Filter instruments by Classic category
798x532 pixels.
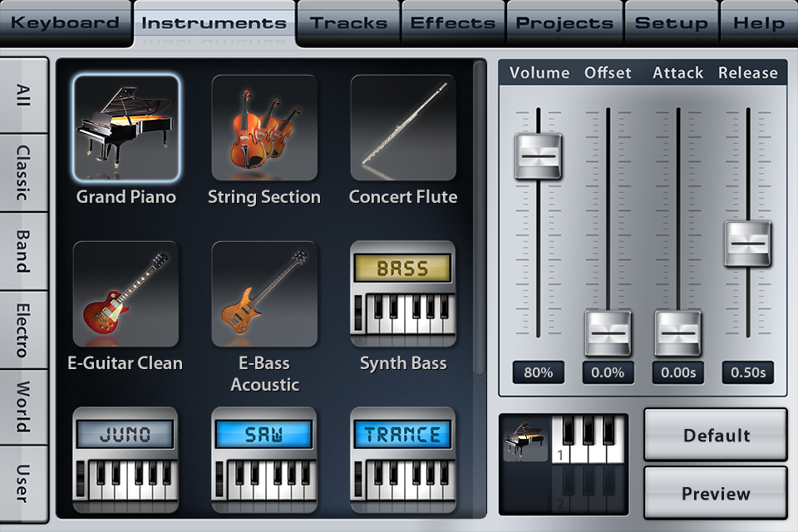23,173
